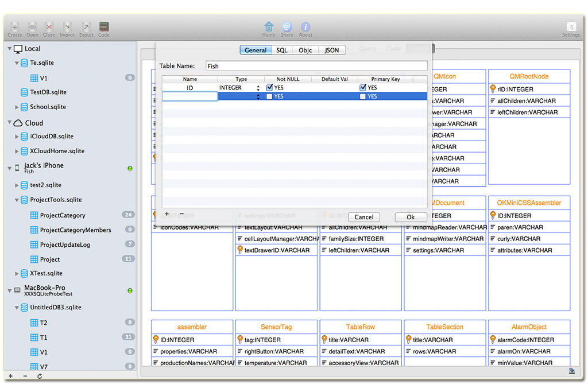Screen dimensions: 588x392
Task: Click the Name column header
Action: (x=190, y=79)
